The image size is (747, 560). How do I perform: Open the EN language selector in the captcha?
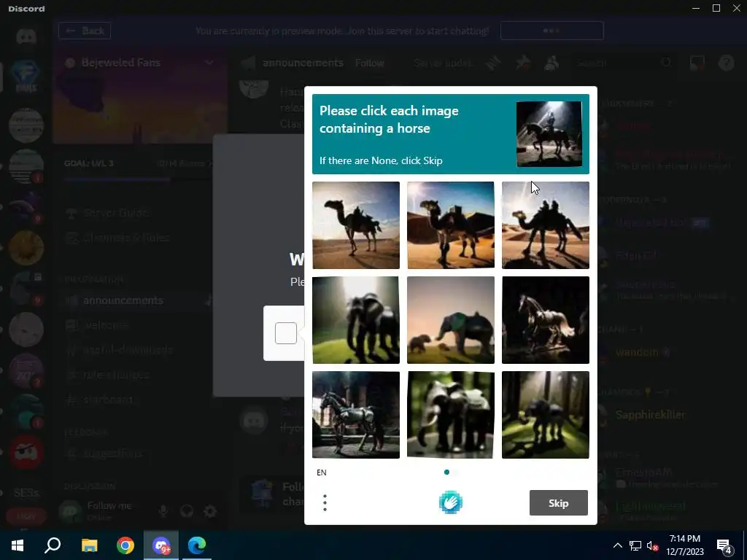click(322, 472)
